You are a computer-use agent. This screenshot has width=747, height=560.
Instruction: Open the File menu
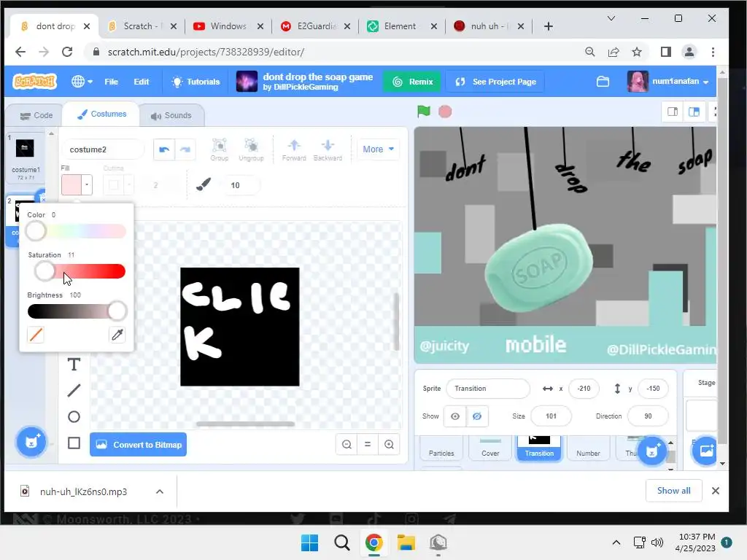(111, 82)
